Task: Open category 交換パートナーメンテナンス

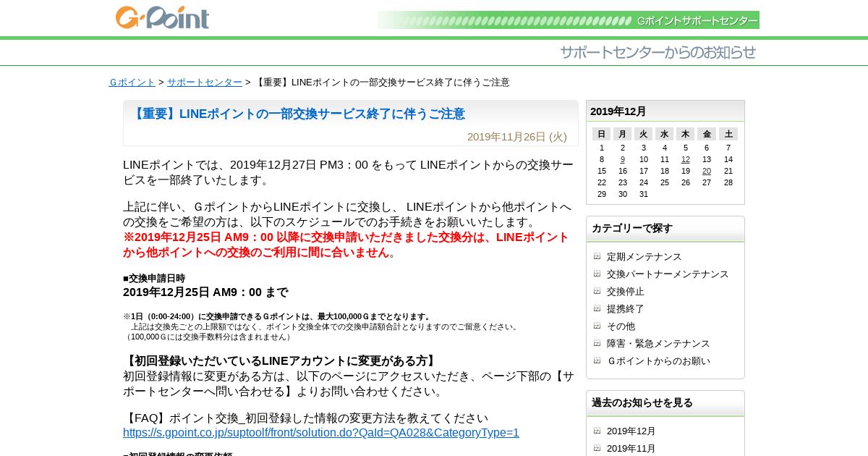Action: pyautogui.click(x=668, y=274)
